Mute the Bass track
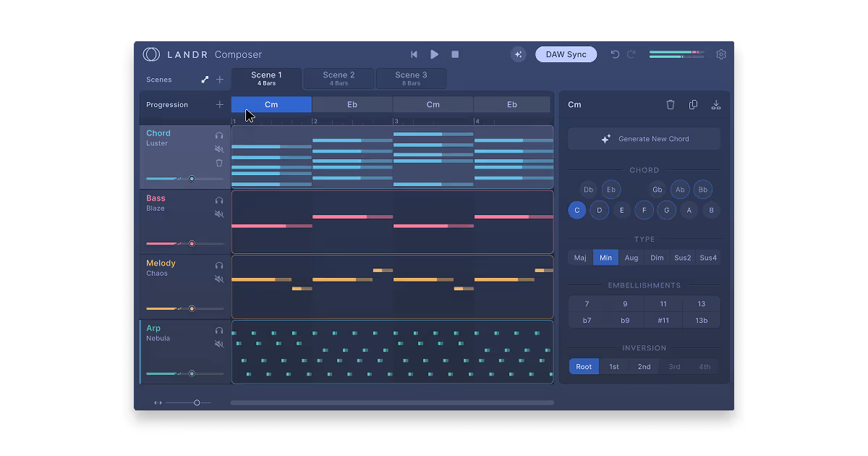The height and width of the screenshot is (456, 868). pos(219,214)
